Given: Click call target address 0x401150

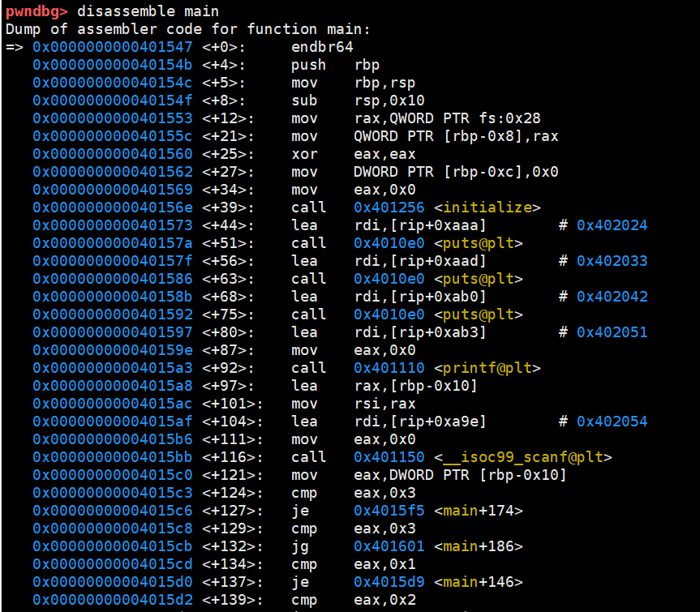Looking at the screenshot, I should 389,457.
